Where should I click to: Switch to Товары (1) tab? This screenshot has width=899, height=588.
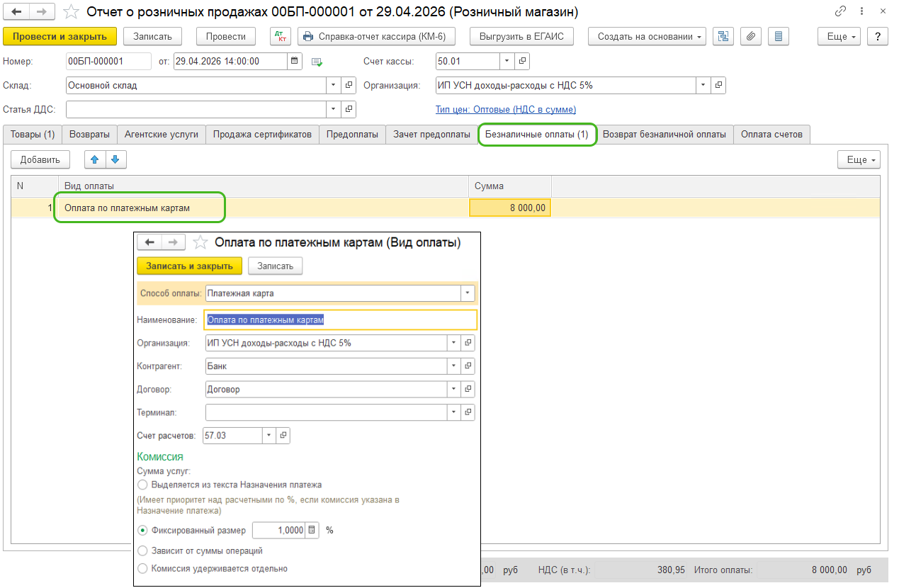[33, 135]
